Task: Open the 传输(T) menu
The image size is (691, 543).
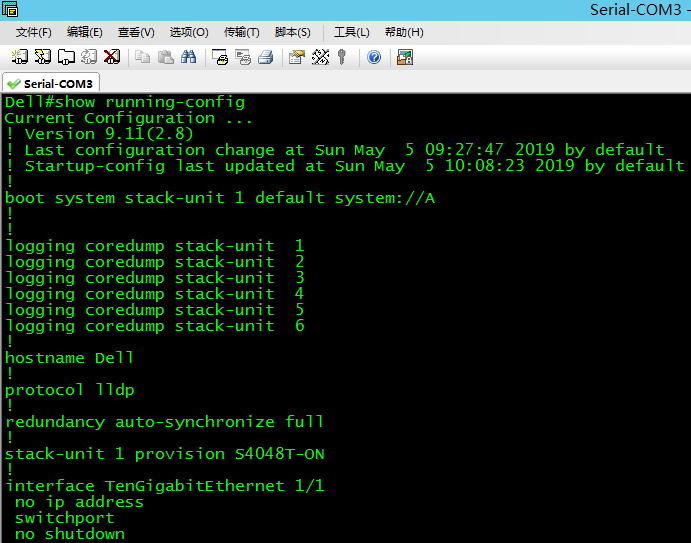Action: pos(241,32)
